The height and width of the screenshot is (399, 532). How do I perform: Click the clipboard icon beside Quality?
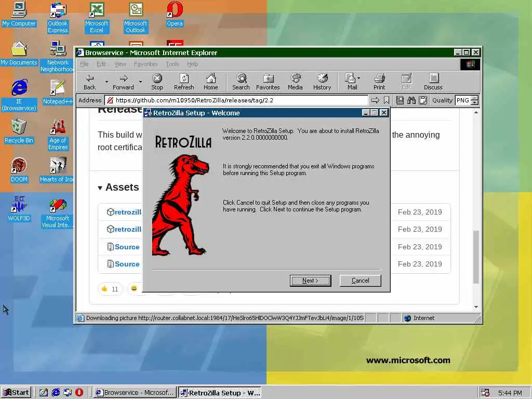tap(423, 100)
